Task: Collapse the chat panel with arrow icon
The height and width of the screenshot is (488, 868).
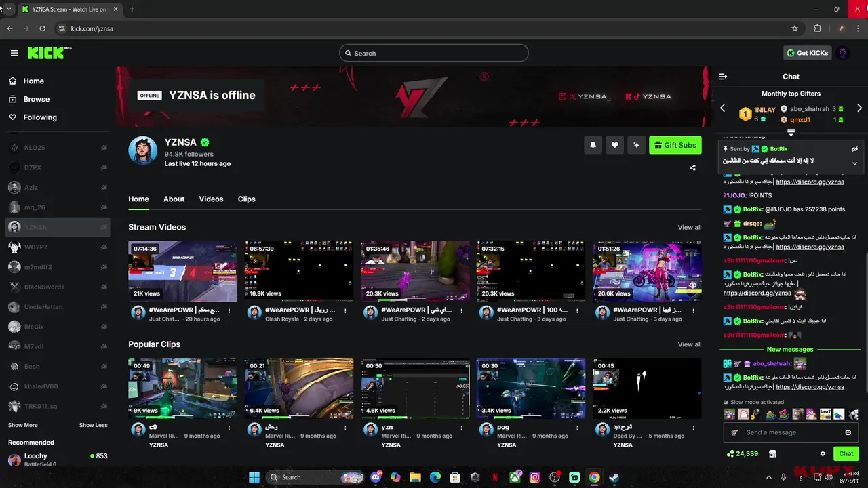Action: click(723, 77)
